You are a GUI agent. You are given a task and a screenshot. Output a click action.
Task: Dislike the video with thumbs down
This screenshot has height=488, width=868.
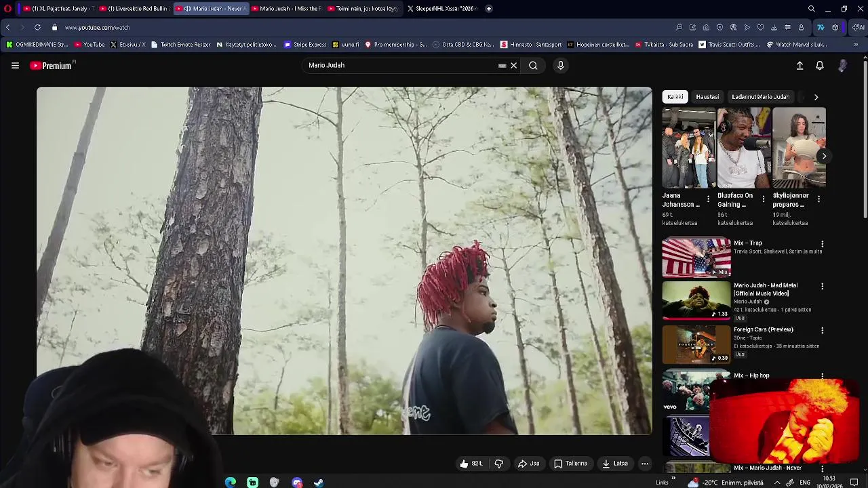tap(499, 464)
